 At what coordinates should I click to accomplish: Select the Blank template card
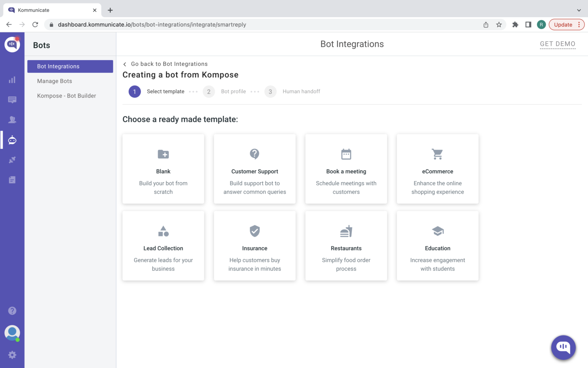[163, 169]
